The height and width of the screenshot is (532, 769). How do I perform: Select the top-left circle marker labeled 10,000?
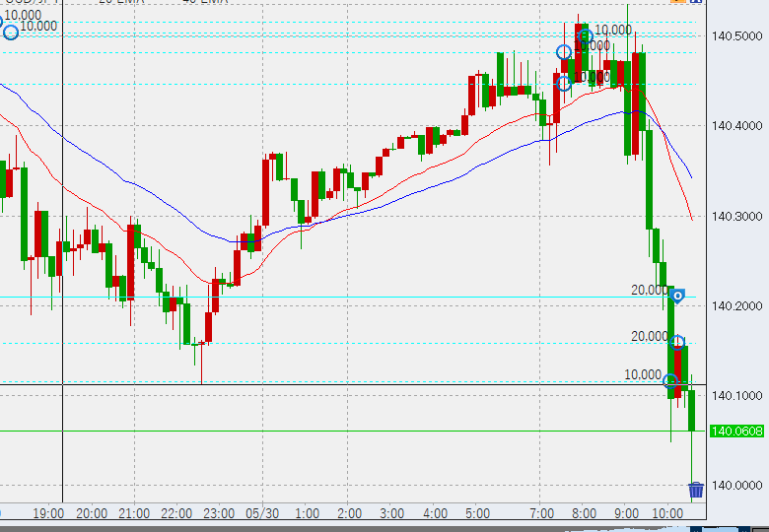11,33
